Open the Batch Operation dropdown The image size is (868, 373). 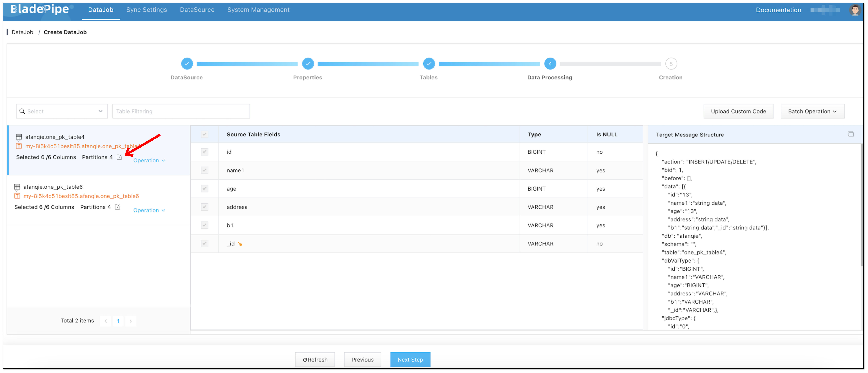click(x=812, y=111)
